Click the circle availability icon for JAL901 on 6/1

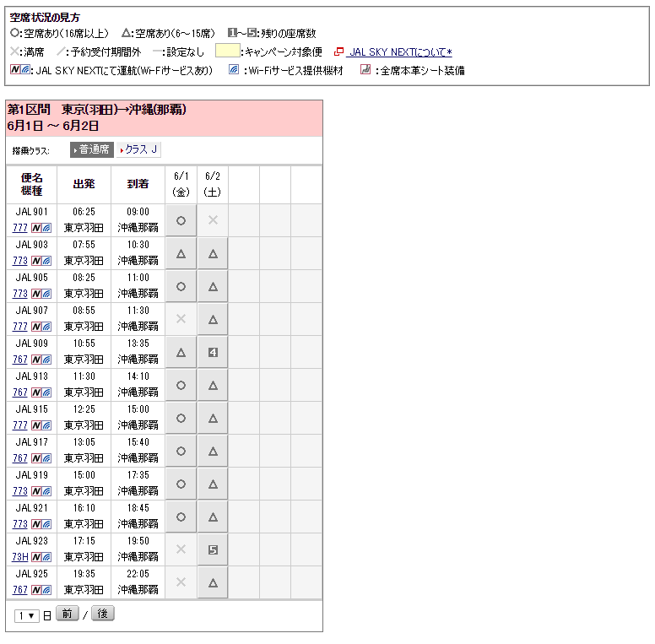181,220
